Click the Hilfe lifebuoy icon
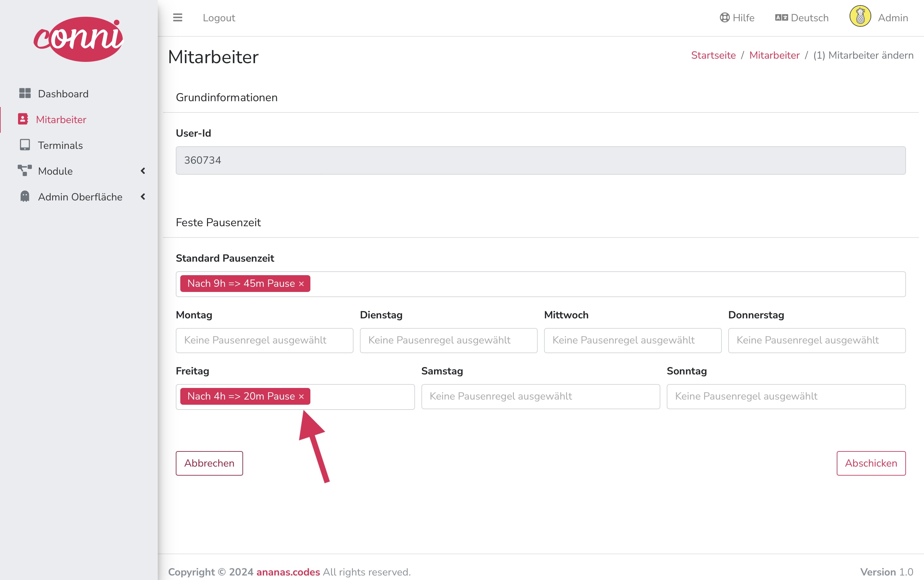The height and width of the screenshot is (580, 924). pyautogui.click(x=724, y=18)
